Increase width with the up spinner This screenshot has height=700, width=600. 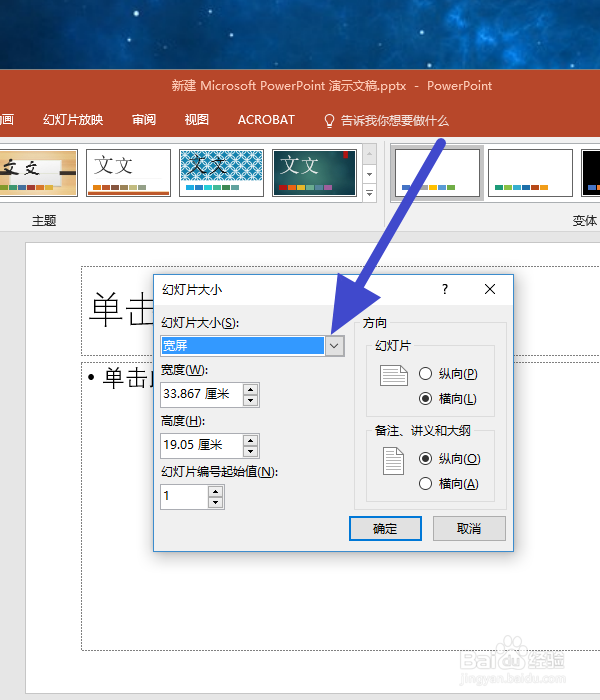[x=250, y=389]
